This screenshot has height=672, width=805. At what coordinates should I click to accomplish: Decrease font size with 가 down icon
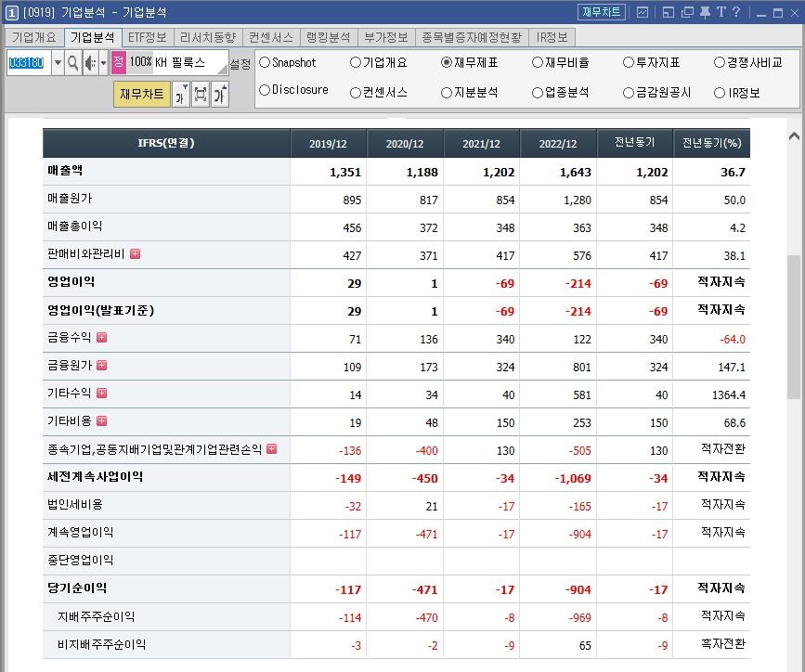tap(181, 94)
